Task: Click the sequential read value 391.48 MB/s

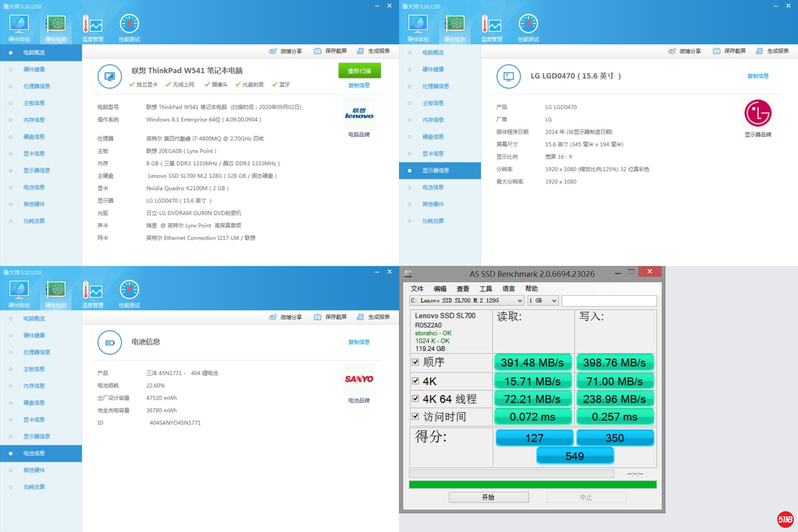Action: (x=532, y=362)
